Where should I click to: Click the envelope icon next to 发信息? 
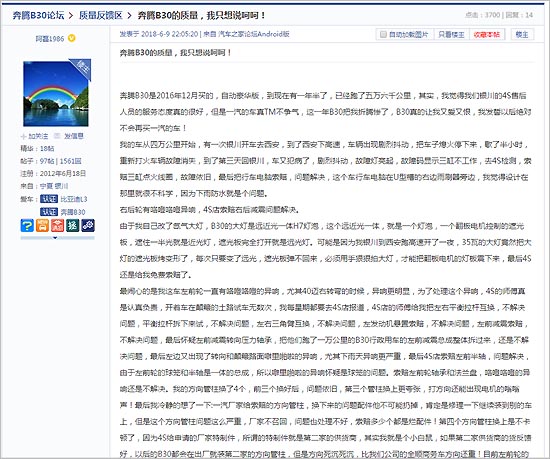(x=57, y=136)
